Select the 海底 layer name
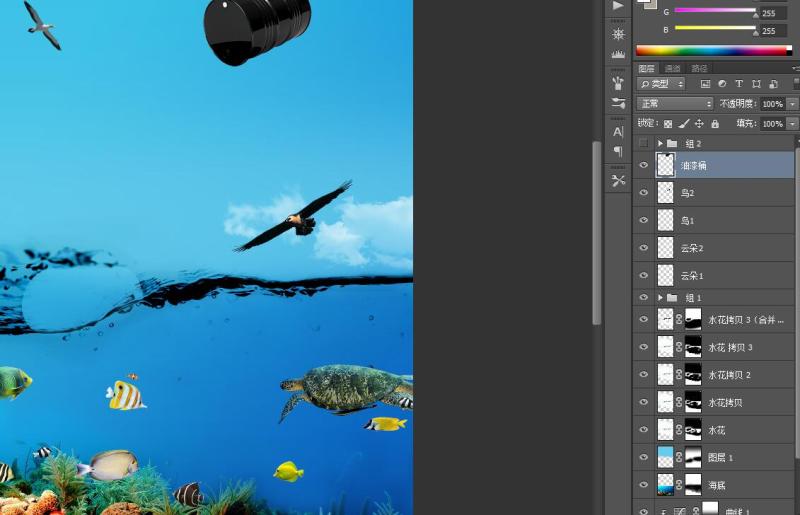 [717, 485]
